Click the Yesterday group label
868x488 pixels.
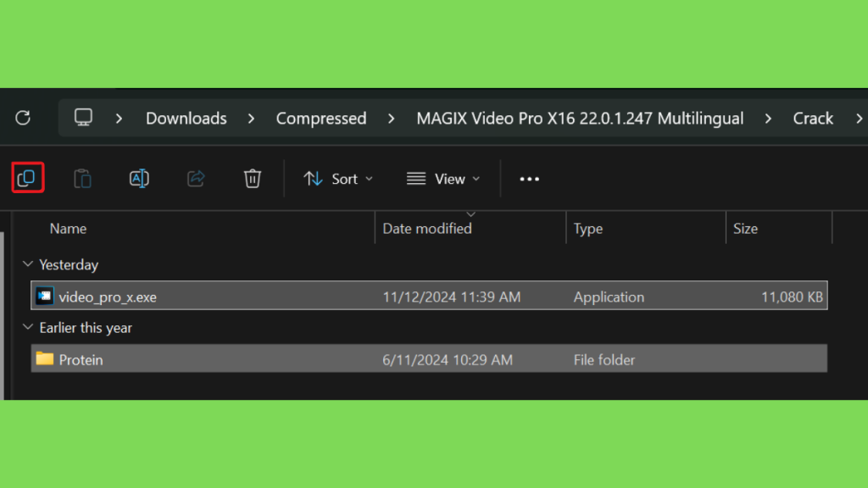pos(69,264)
